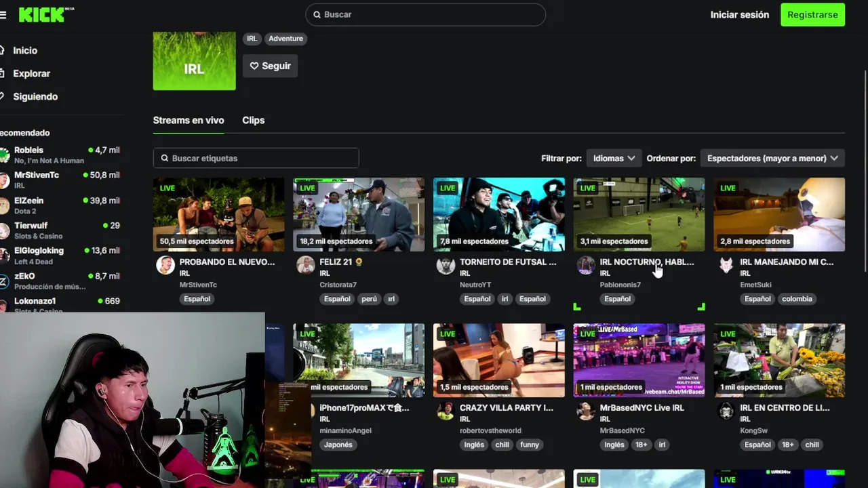Viewport: 868px width, 488px height.
Task: Click the 18+ tag under MrBasedNYC Live IRL
Action: tap(642, 445)
